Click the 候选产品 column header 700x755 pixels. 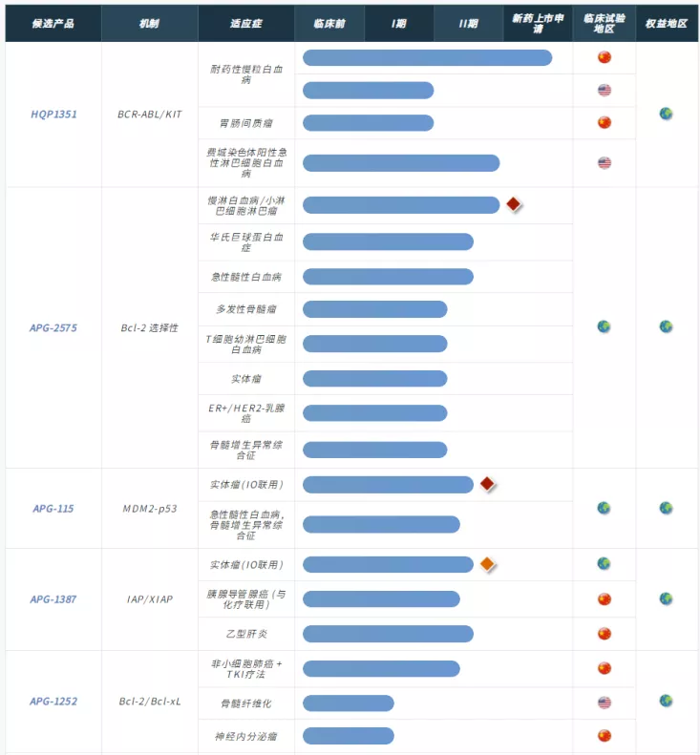click(x=53, y=24)
